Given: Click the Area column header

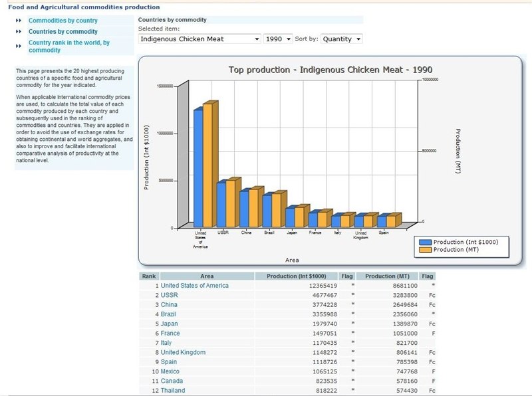Looking at the screenshot, I should tap(207, 276).
